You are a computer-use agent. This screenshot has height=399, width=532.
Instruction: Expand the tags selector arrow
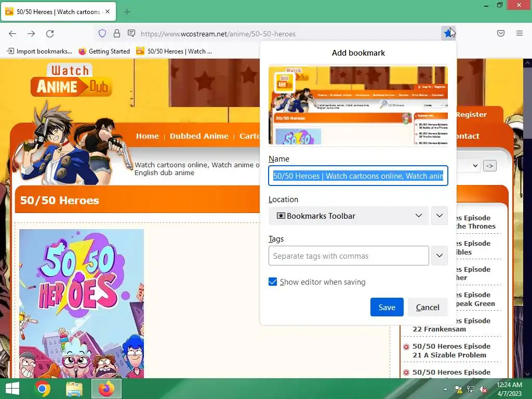[440, 256]
